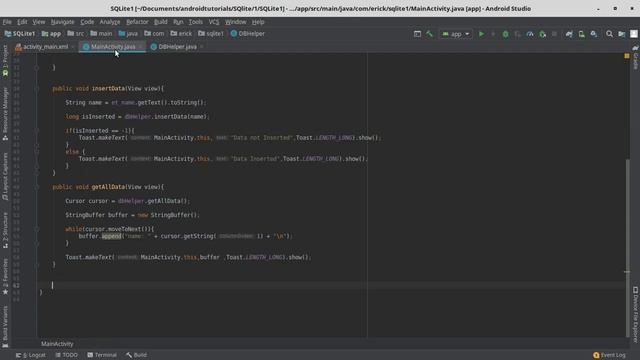Open the Help menu
The width and height of the screenshot is (640, 360).
(258, 22)
